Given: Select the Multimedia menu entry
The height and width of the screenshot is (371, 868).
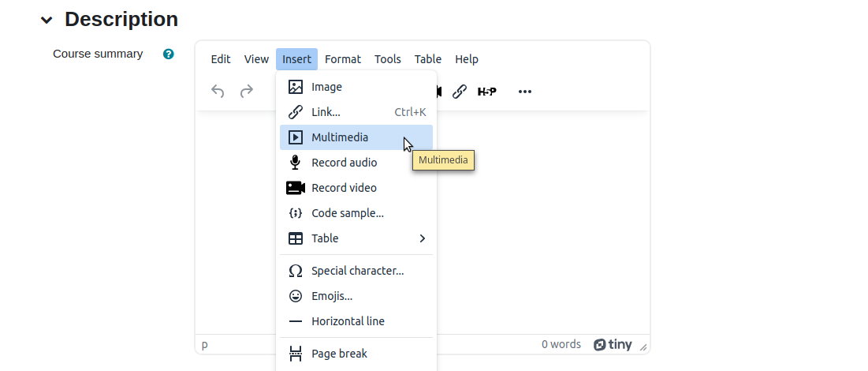Looking at the screenshot, I should pyautogui.click(x=356, y=137).
